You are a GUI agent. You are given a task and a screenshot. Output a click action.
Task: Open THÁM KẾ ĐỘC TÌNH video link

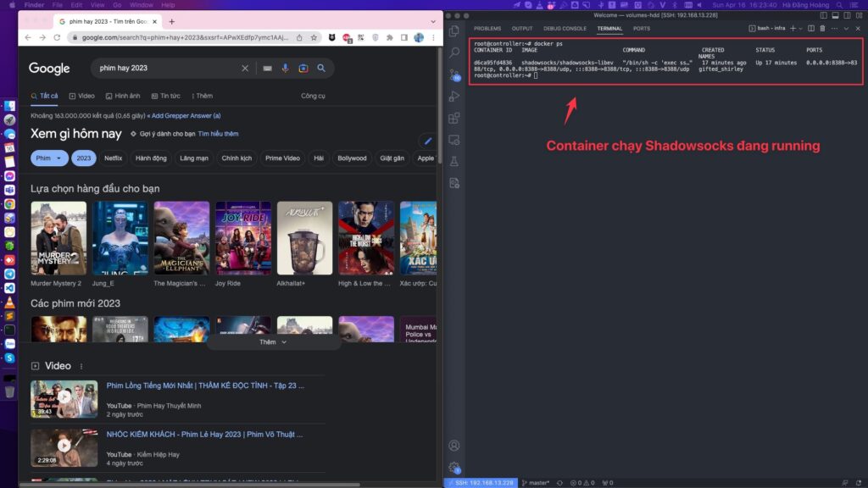point(205,385)
